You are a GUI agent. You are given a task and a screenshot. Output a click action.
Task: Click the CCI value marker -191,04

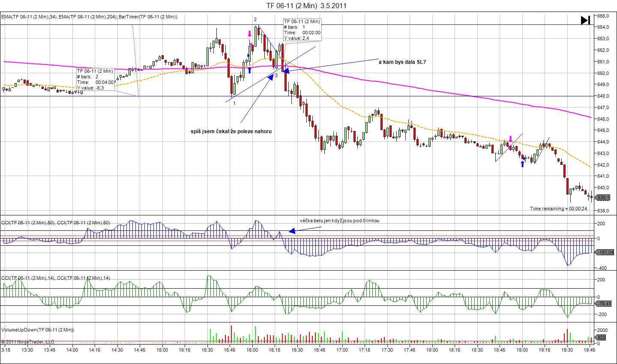(605, 252)
